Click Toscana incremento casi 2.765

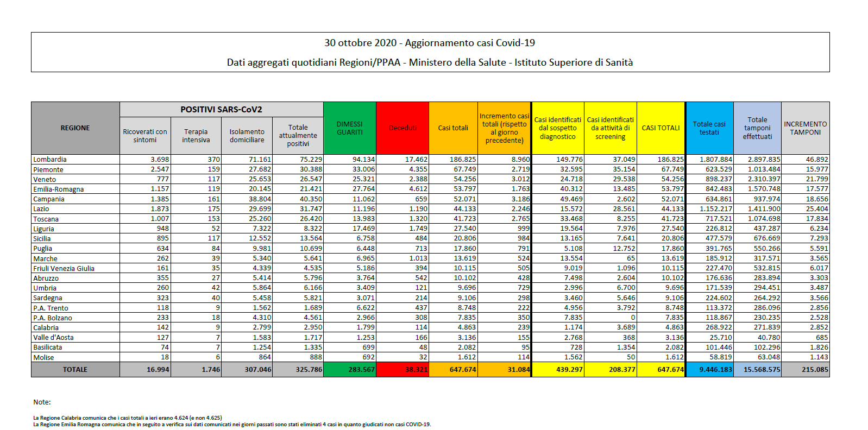pyautogui.click(x=520, y=219)
